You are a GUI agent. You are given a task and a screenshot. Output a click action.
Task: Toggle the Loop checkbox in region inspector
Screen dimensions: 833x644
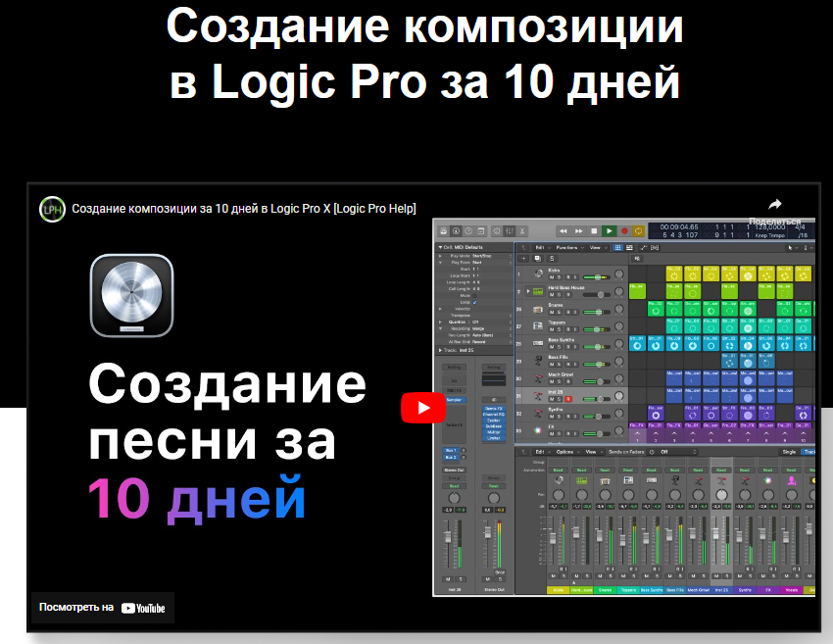click(476, 303)
